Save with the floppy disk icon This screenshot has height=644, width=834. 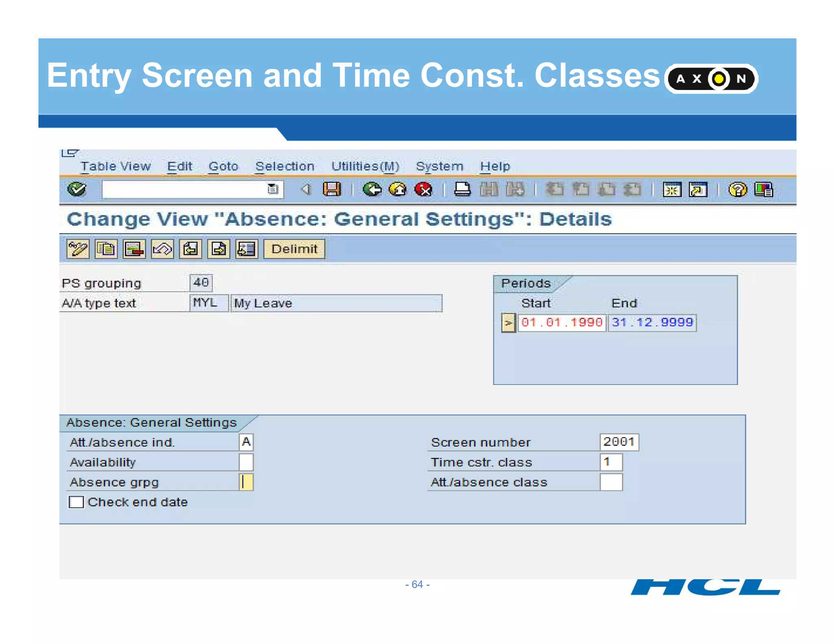coord(331,189)
